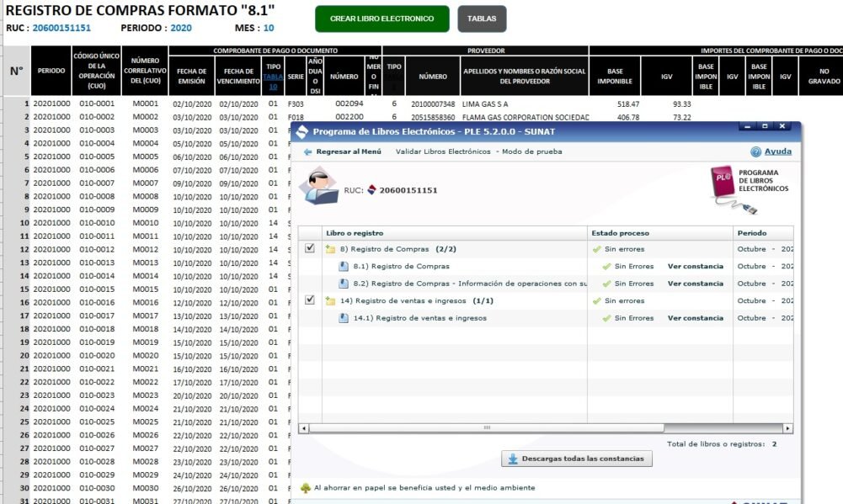Click the Estado proceso column header
Image resolution: width=843 pixels, height=504 pixels.
[660, 233]
